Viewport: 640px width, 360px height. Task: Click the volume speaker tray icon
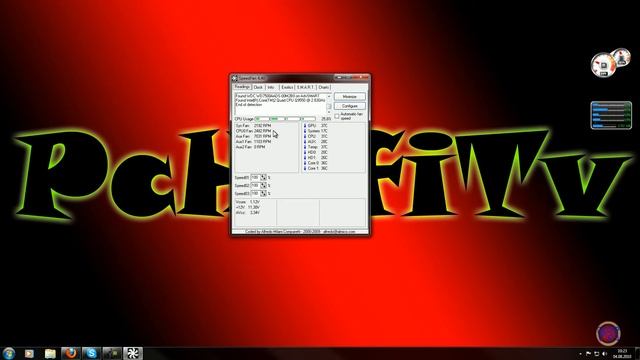point(604,354)
